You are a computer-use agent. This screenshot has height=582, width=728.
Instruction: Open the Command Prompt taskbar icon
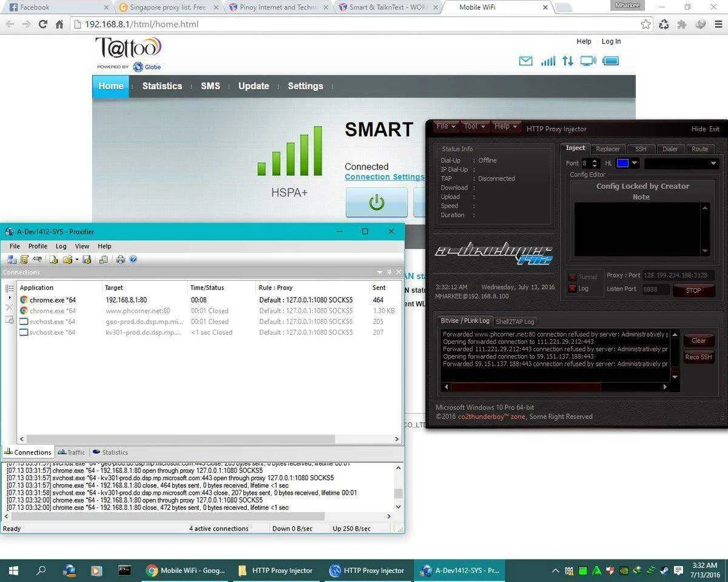click(x=124, y=570)
